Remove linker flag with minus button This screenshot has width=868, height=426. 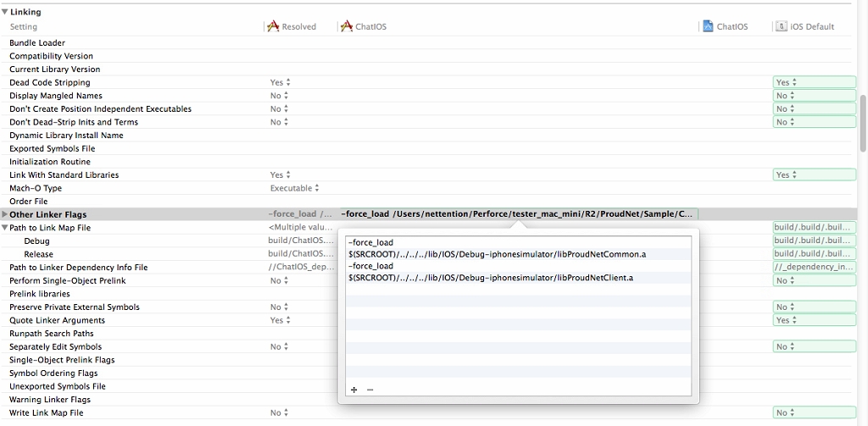[x=370, y=390]
